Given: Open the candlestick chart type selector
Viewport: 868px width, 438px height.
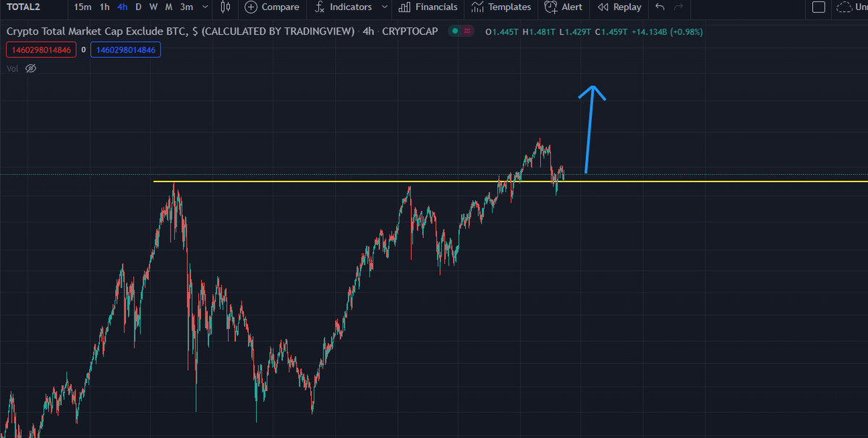Looking at the screenshot, I should point(226,7).
